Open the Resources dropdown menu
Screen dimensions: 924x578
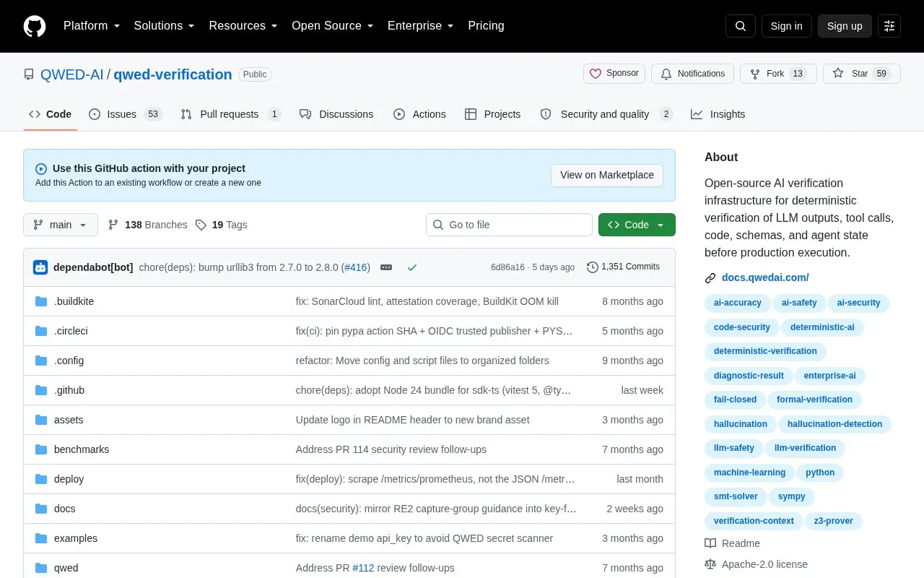[243, 26]
